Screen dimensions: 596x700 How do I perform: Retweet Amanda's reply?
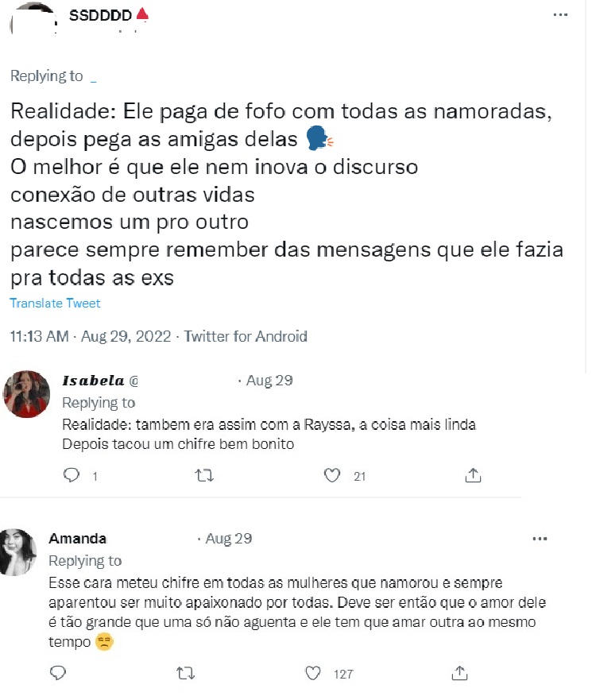pos(184,673)
